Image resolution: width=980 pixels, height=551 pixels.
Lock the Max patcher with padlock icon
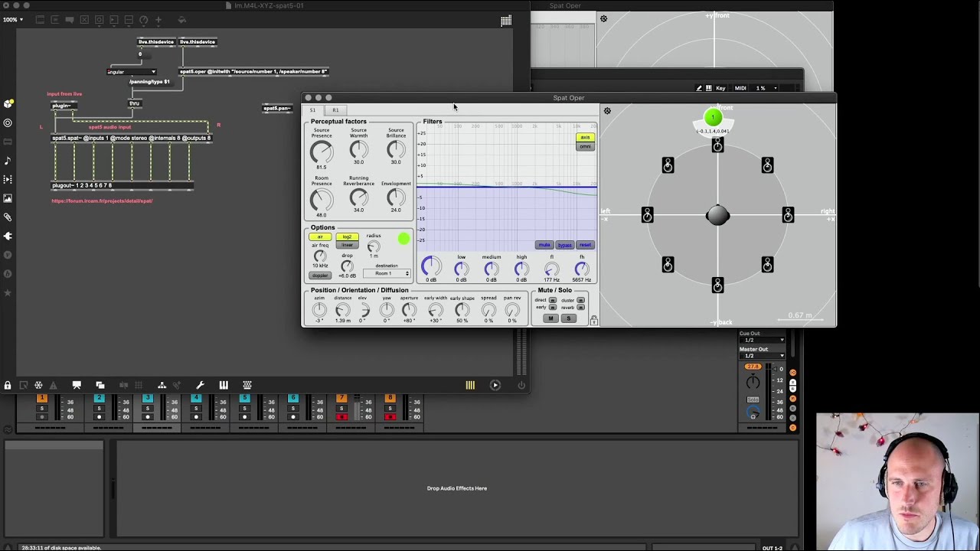(x=8, y=385)
